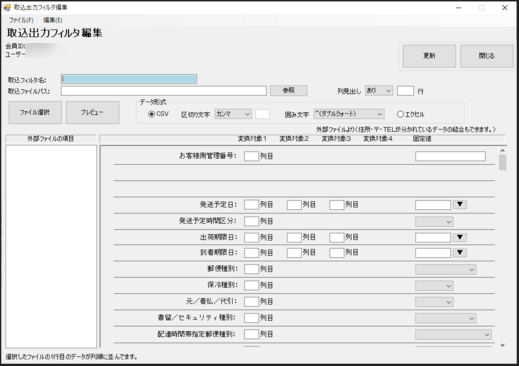Screen dimensions: 519x366
Task: Click the scrollbar down arrow
Action: [502, 345]
